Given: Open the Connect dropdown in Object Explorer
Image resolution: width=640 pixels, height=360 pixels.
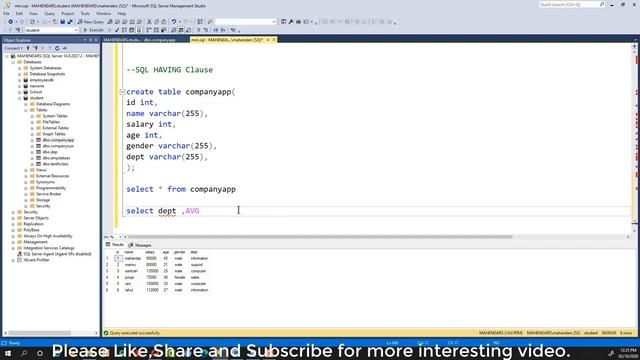Looking at the screenshot, I should [14, 48].
